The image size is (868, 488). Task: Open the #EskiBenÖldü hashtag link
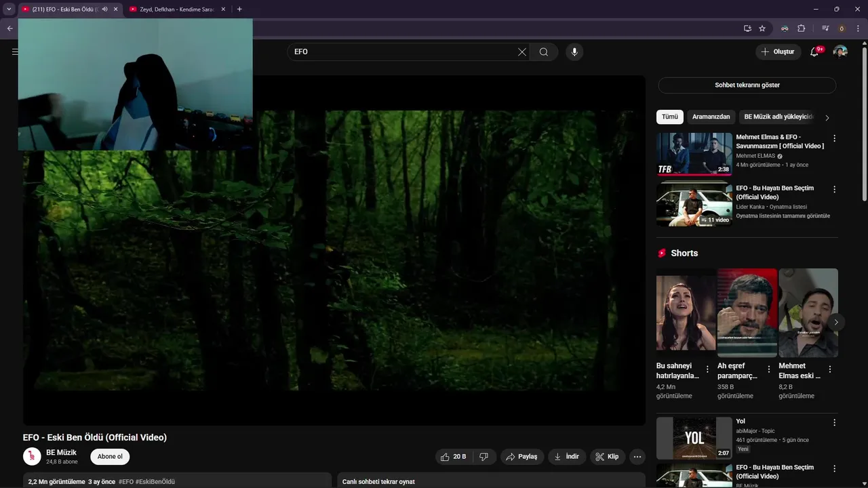tap(155, 482)
